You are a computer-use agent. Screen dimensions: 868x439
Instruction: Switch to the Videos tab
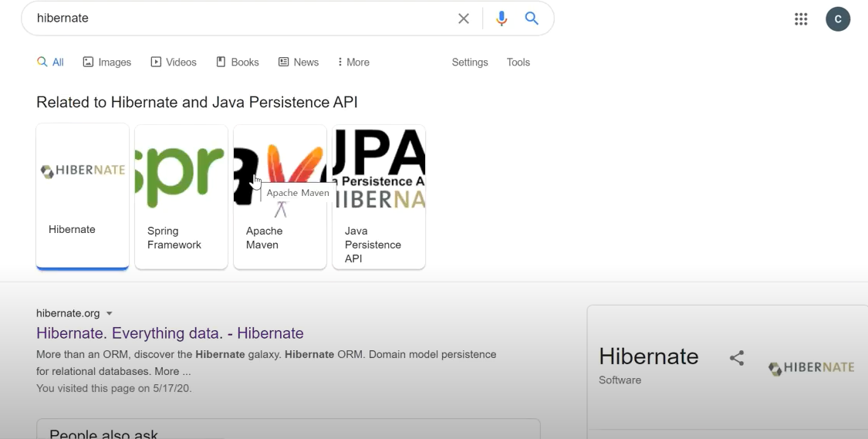(174, 62)
